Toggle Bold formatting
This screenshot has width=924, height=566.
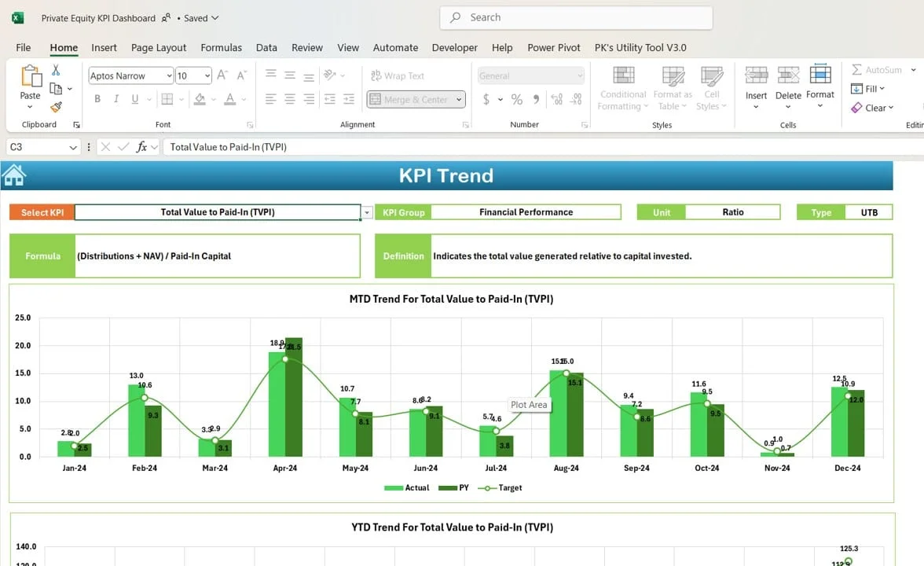[97, 99]
